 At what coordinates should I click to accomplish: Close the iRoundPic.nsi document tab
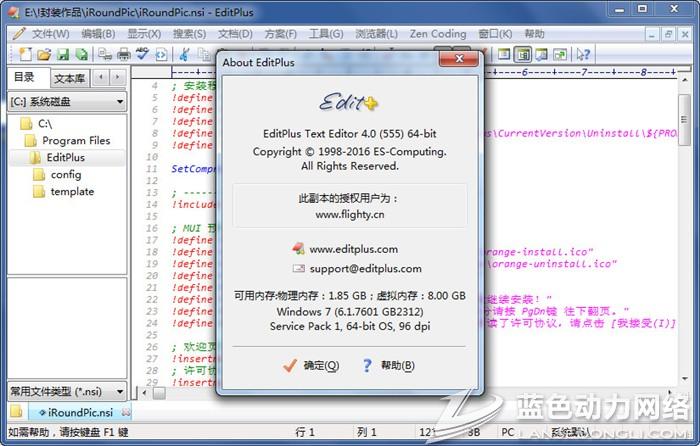(x=126, y=413)
